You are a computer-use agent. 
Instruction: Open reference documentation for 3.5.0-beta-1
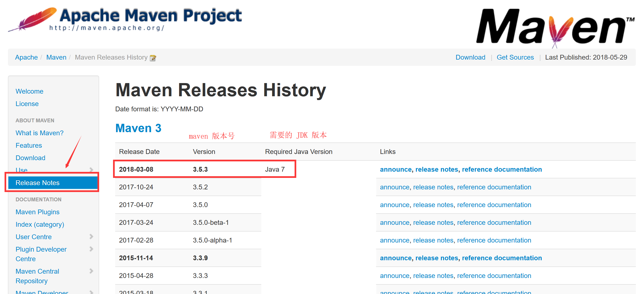click(x=494, y=222)
